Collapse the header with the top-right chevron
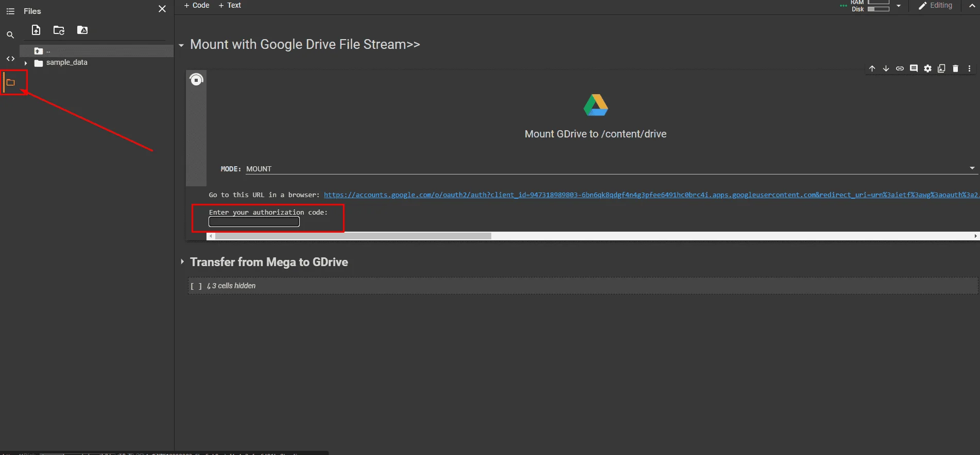This screenshot has width=980, height=455. [x=972, y=6]
